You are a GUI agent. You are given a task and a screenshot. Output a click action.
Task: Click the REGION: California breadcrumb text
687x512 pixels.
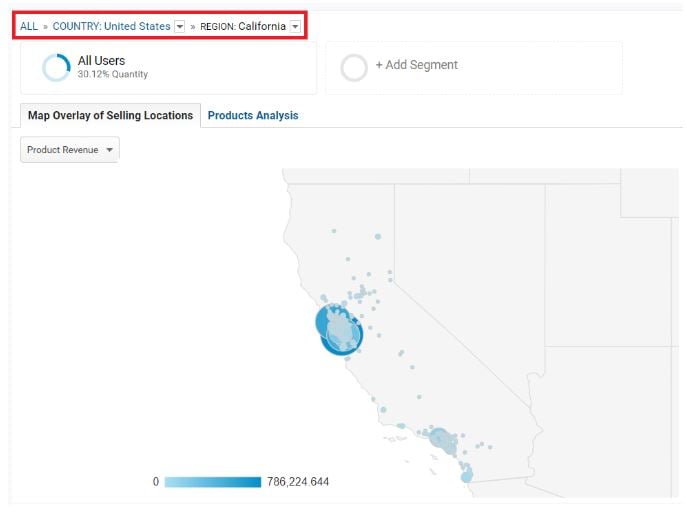pyautogui.click(x=243, y=26)
